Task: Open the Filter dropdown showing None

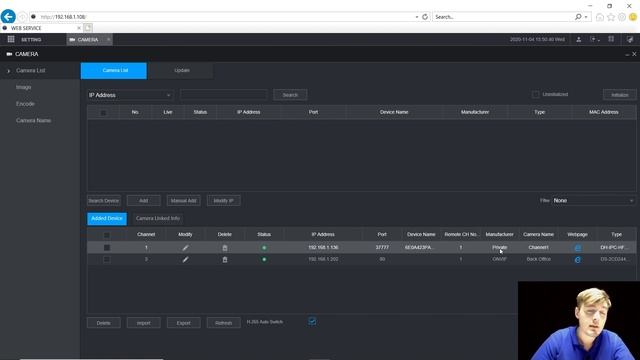Action: [x=593, y=200]
